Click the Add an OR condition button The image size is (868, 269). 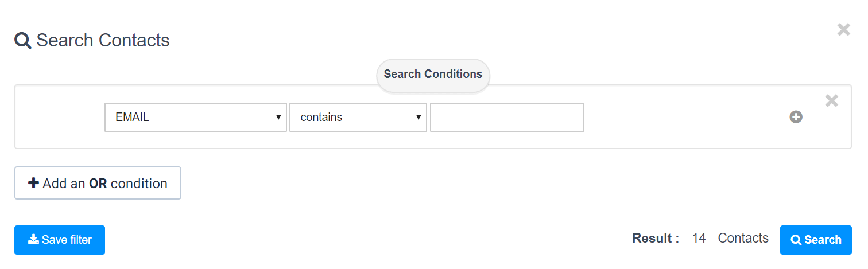(x=98, y=183)
